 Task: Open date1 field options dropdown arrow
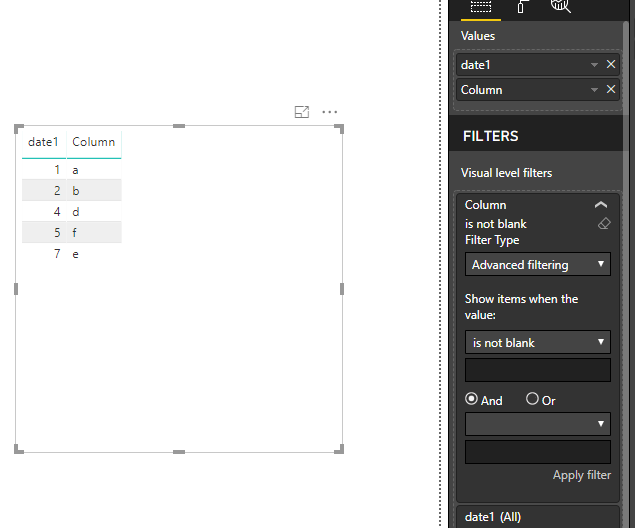[594, 65]
